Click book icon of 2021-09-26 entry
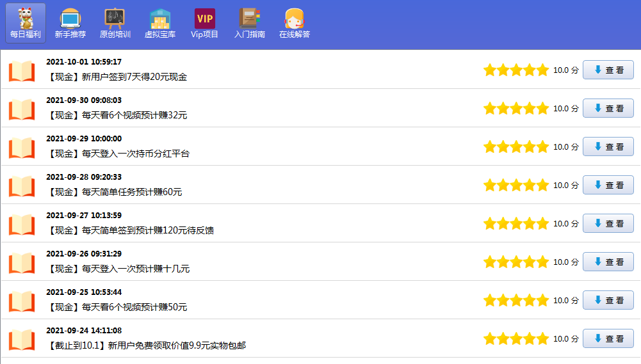641x364 pixels. 22,263
